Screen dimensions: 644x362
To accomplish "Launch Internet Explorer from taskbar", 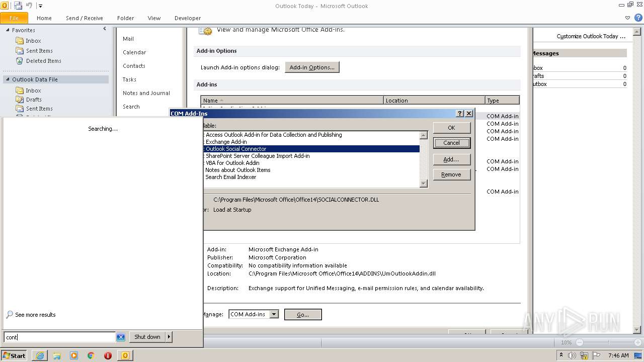I will pos(40,355).
